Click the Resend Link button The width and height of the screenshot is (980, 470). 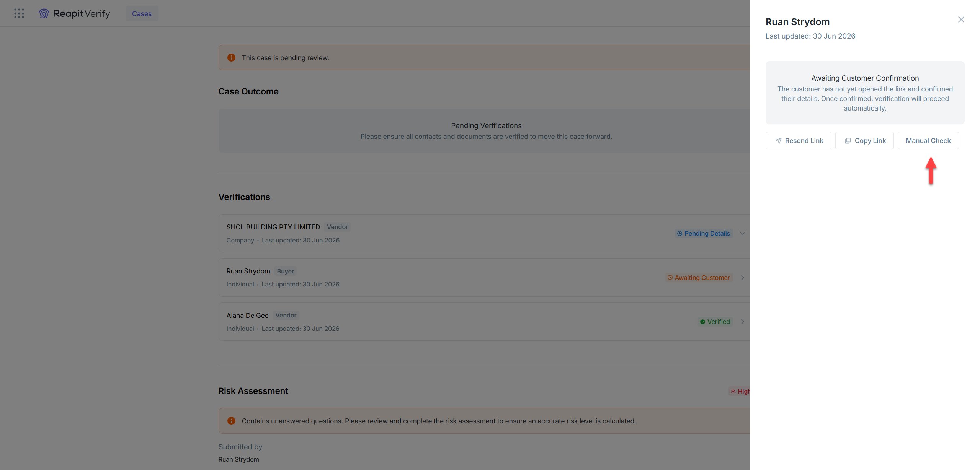tap(798, 141)
